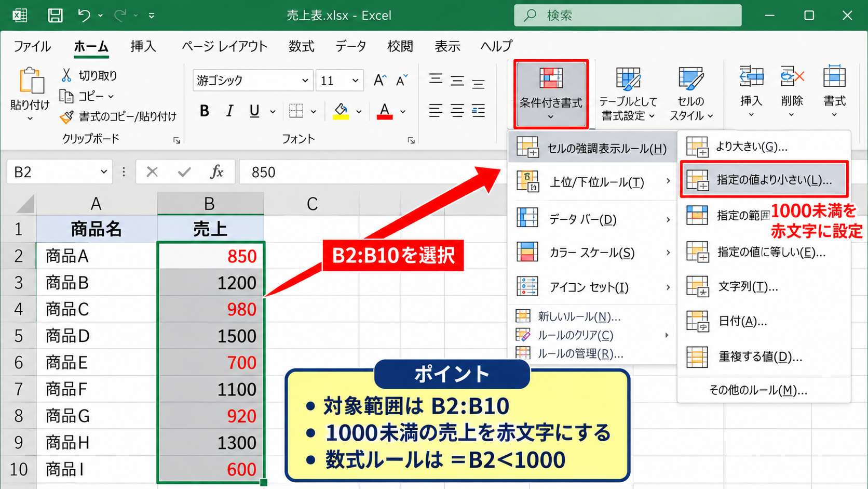The width and height of the screenshot is (868, 489).
Task: Click the Undo arrow icon
Action: (x=84, y=15)
